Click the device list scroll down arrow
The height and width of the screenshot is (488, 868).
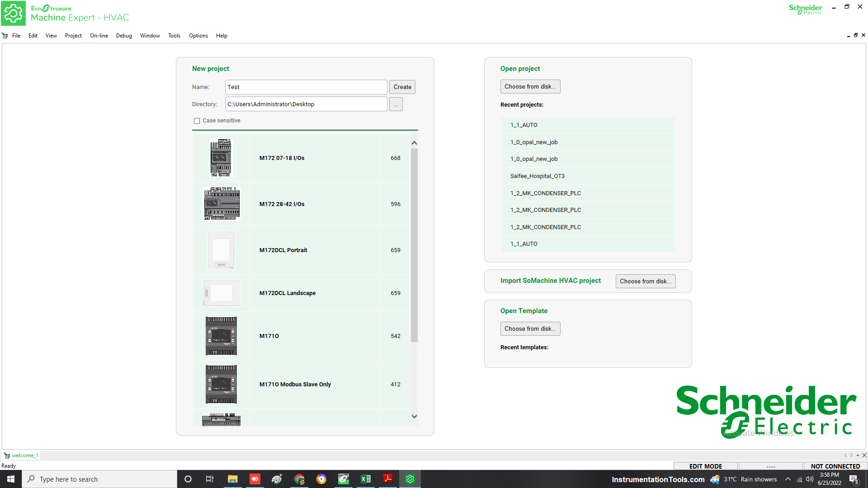click(414, 416)
